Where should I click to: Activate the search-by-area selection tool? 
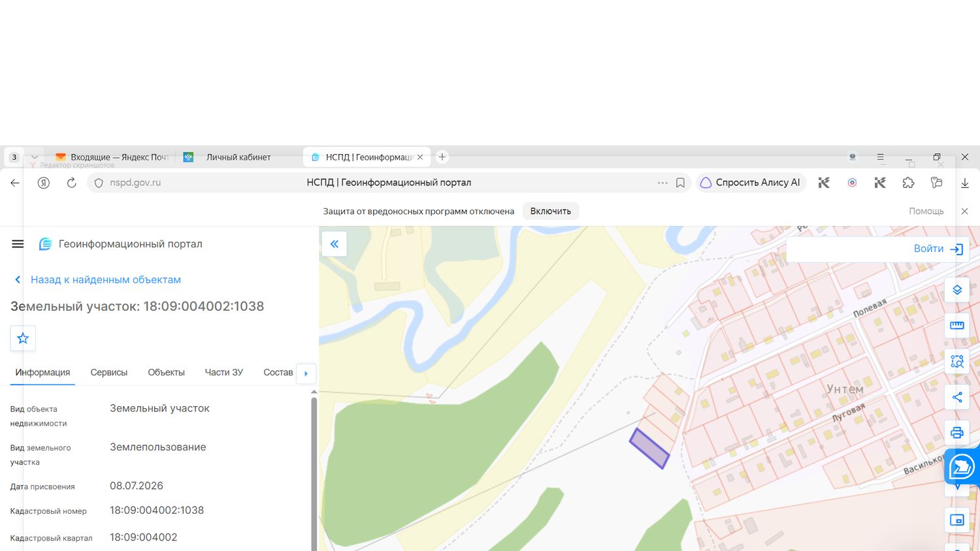pos(956,361)
